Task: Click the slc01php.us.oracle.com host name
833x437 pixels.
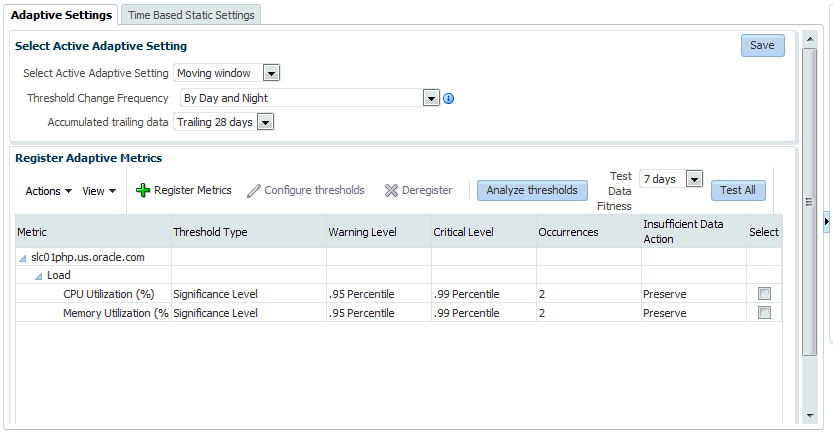Action: click(88, 258)
